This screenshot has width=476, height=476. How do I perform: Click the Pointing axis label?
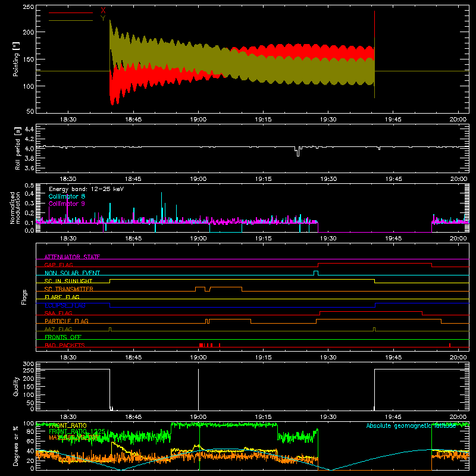[16, 59]
